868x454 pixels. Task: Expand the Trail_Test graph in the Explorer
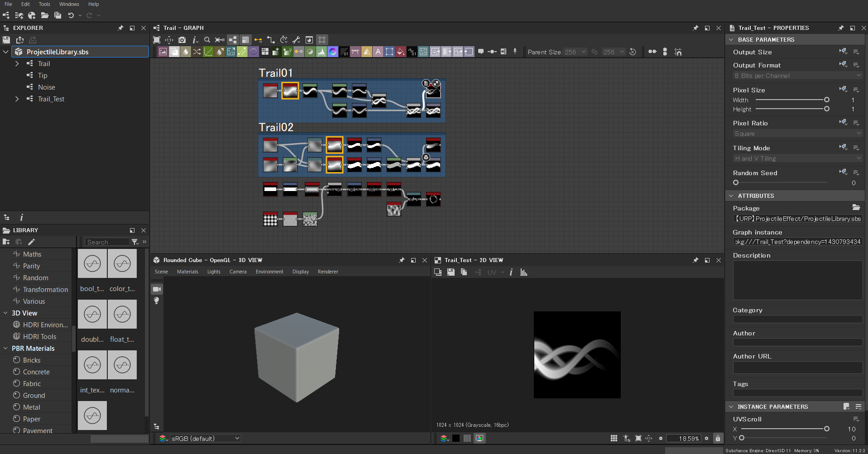point(17,99)
